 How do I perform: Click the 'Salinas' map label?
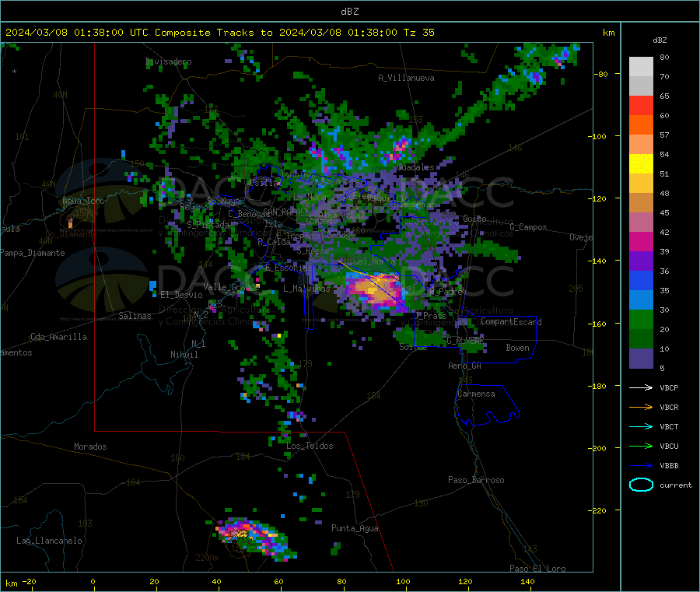click(x=135, y=316)
